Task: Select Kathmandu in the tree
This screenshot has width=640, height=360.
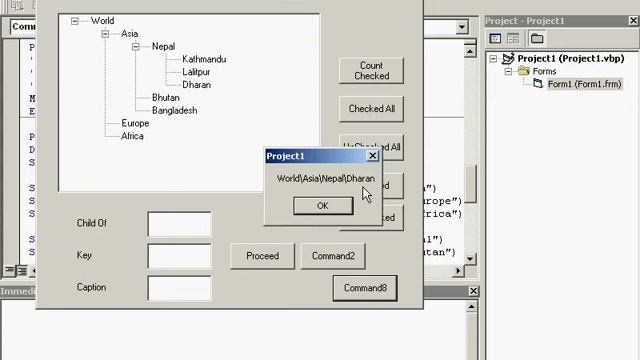Action: click(204, 59)
